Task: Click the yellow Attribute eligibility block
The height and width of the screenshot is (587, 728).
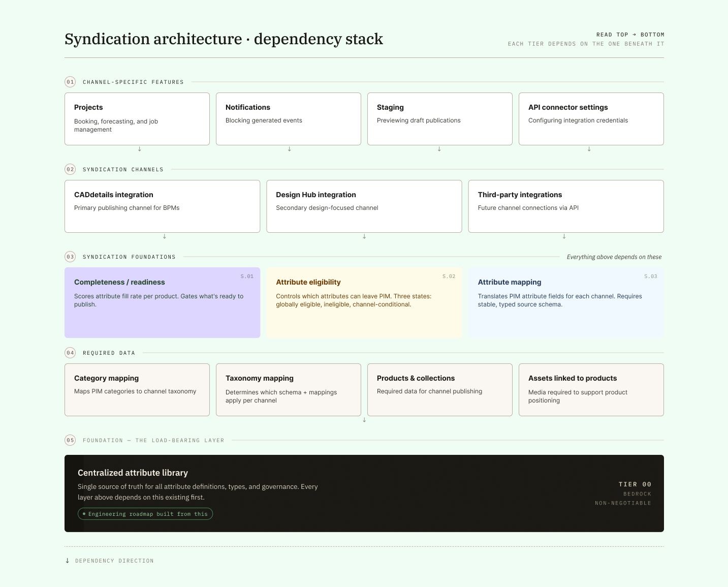Action: coord(364,302)
